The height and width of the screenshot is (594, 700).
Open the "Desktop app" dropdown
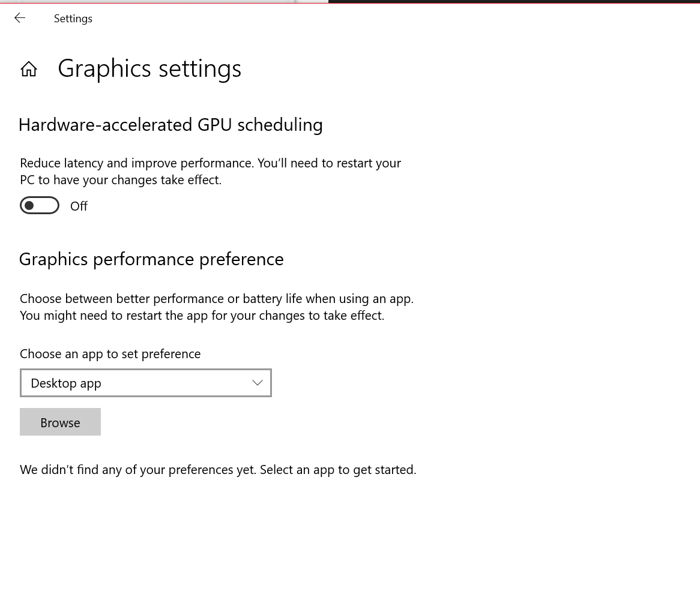click(x=145, y=383)
